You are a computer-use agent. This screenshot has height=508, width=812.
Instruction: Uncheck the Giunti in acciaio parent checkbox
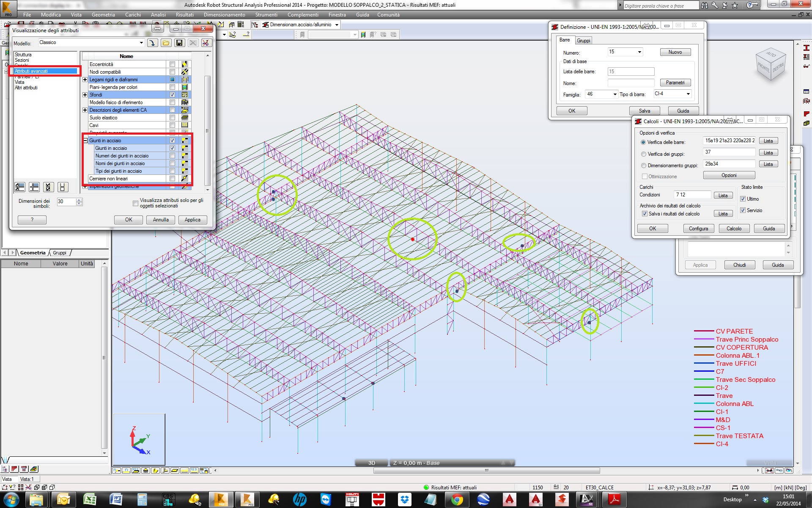tap(172, 141)
